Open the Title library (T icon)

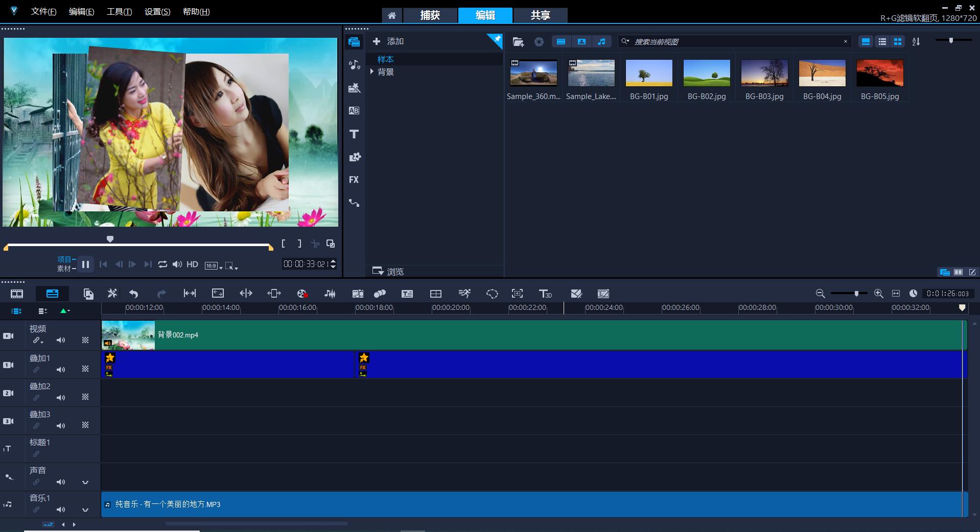pyautogui.click(x=354, y=134)
